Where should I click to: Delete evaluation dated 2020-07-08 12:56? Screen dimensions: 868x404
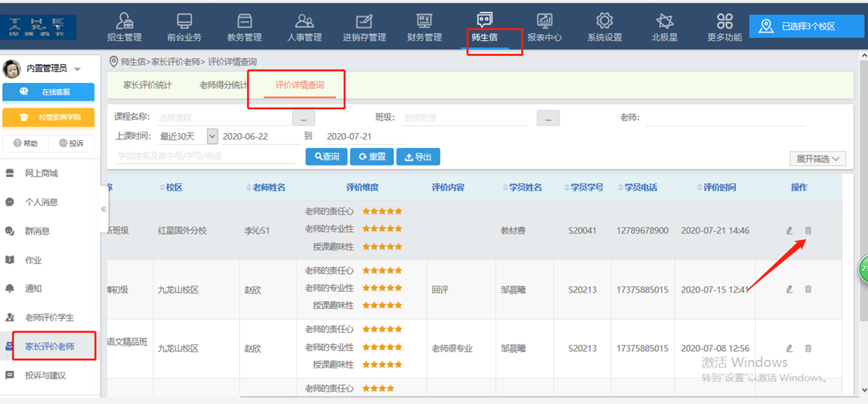point(808,348)
